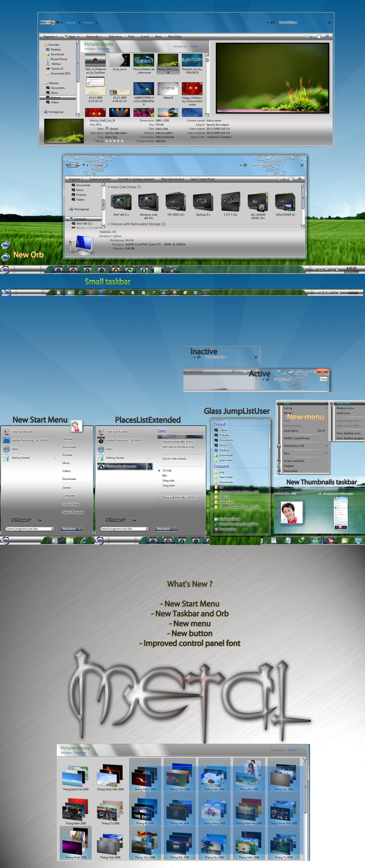Select Metal_II wallpaper thumbnail

pyautogui.click(x=168, y=89)
